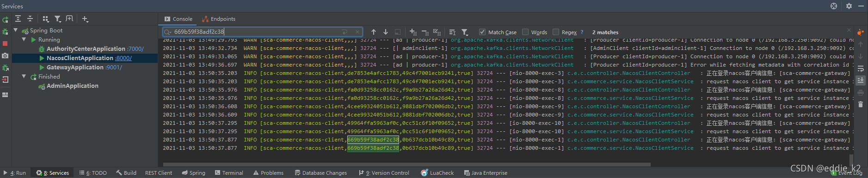The width and height of the screenshot is (868, 178).
Task: Open the search Filter options dropdown
Action: (465, 32)
